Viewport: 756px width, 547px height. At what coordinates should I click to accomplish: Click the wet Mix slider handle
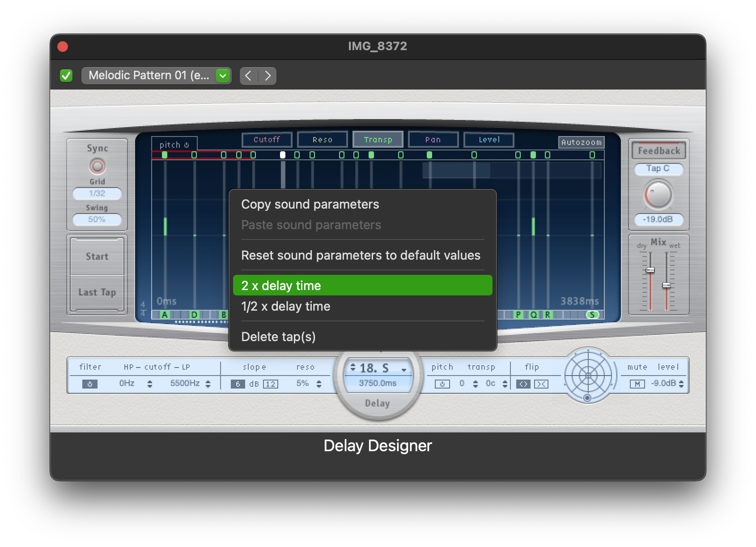[667, 285]
